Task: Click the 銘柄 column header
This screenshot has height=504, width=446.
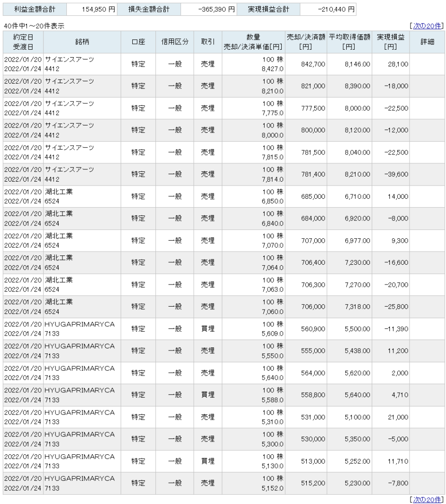Action: coord(82,42)
